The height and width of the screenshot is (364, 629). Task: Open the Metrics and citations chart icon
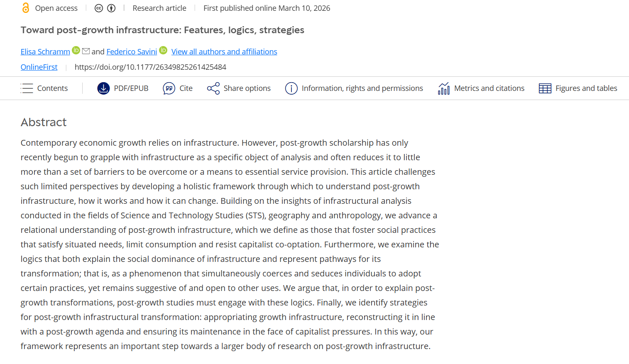[443, 88]
